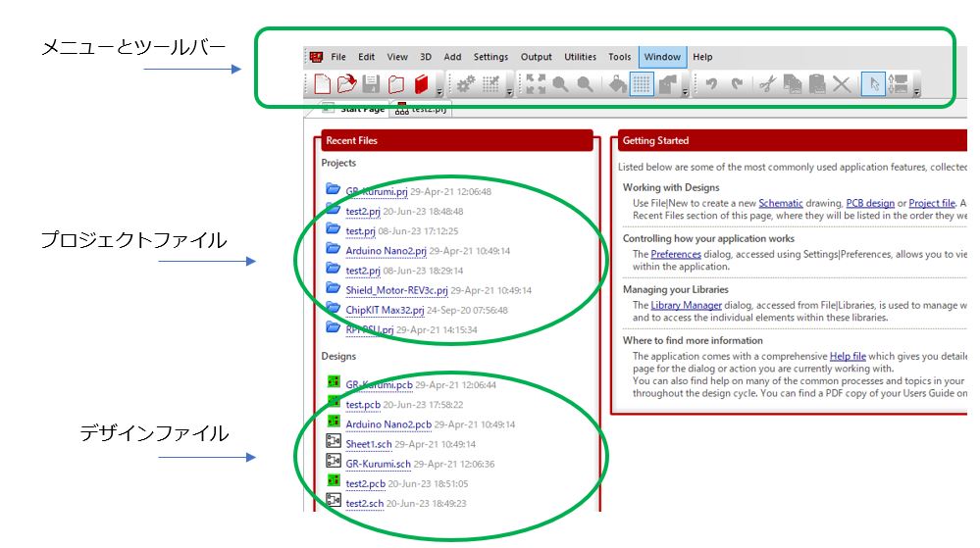Click the four-arrow View All zoom icon
Screen dimensions: 980x548
point(536,85)
